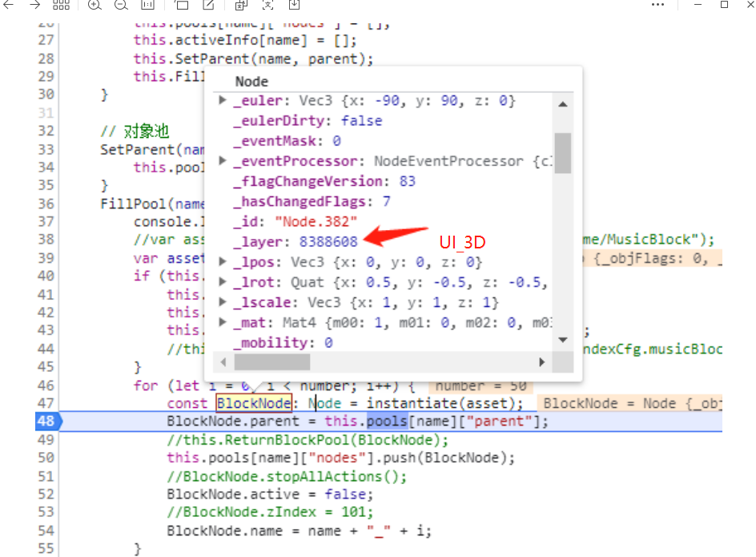This screenshot has height=557, width=756.
Task: Click the _mobility property row
Action: (283, 342)
